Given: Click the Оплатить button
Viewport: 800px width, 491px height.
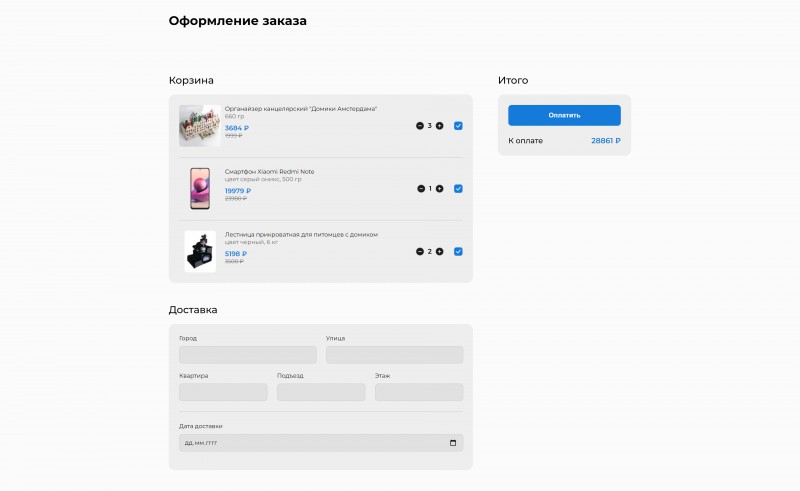Looking at the screenshot, I should 564,115.
